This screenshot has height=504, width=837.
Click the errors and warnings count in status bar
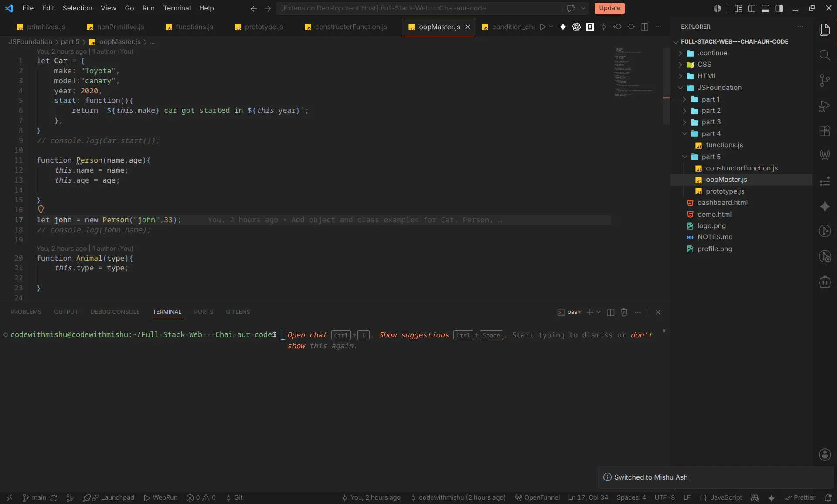(201, 497)
